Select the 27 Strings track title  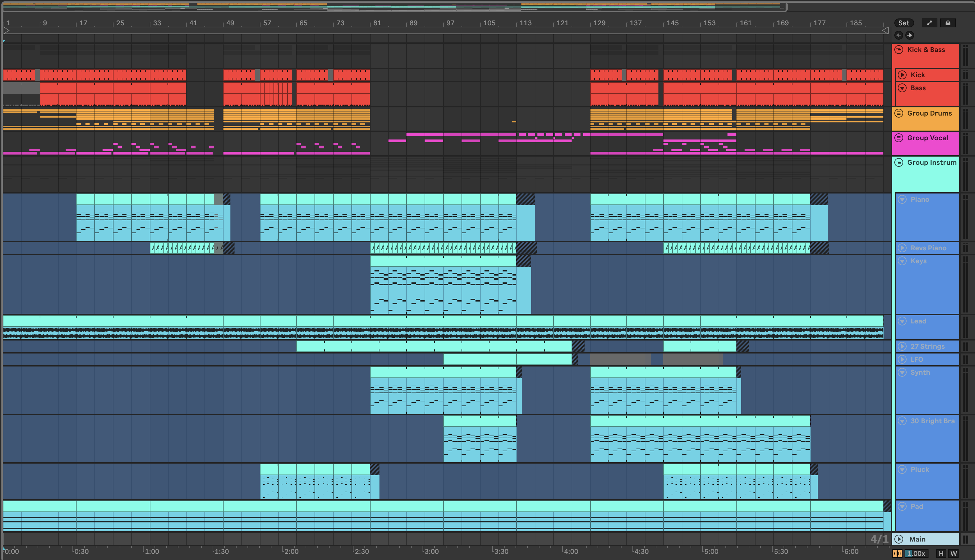point(927,347)
